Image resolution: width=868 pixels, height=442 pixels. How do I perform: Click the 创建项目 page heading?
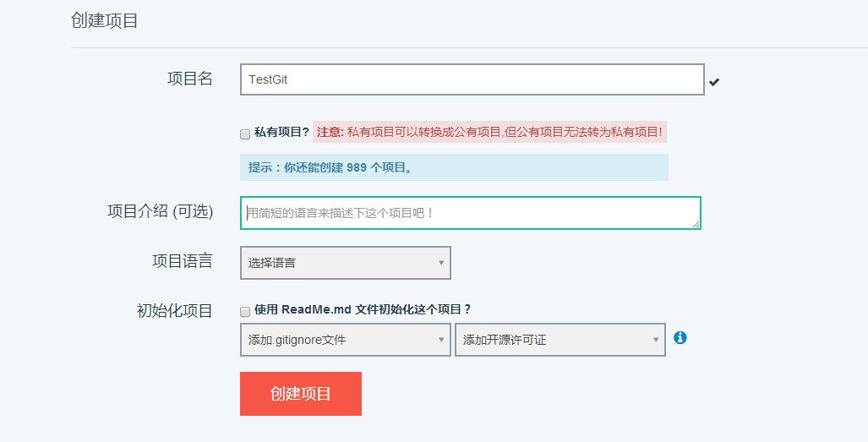104,20
